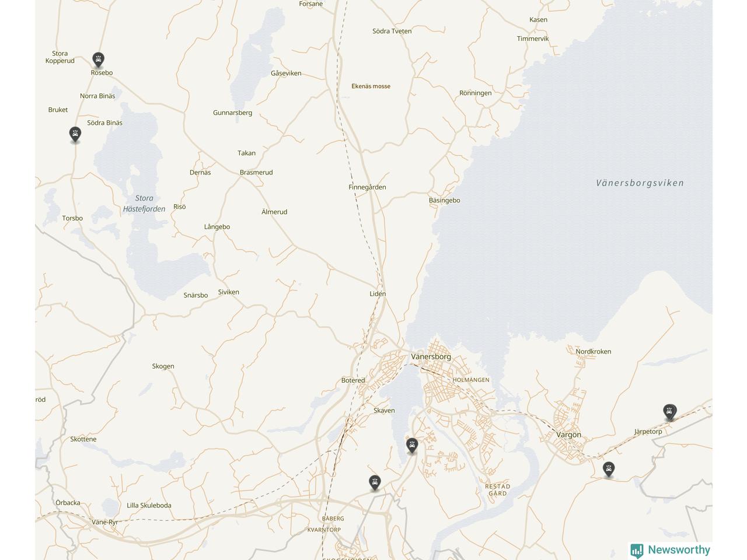The width and height of the screenshot is (747, 560).
Task: Select the car marker below Södra Binäs
Action: [75, 134]
